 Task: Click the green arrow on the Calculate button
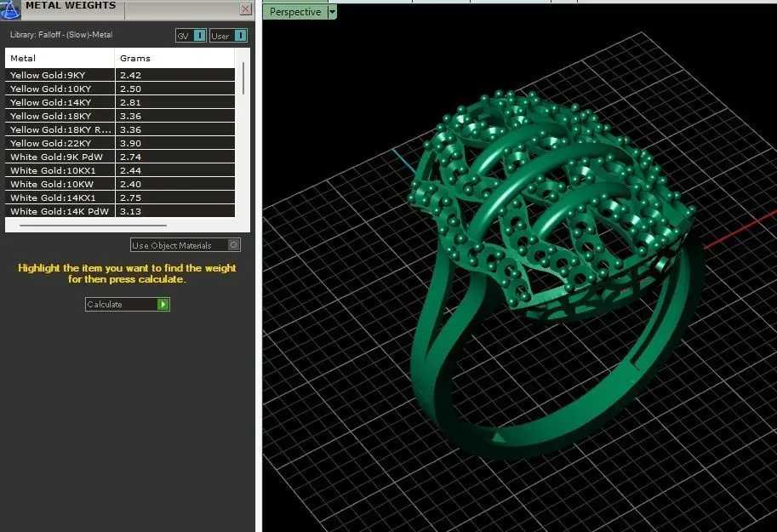point(163,305)
